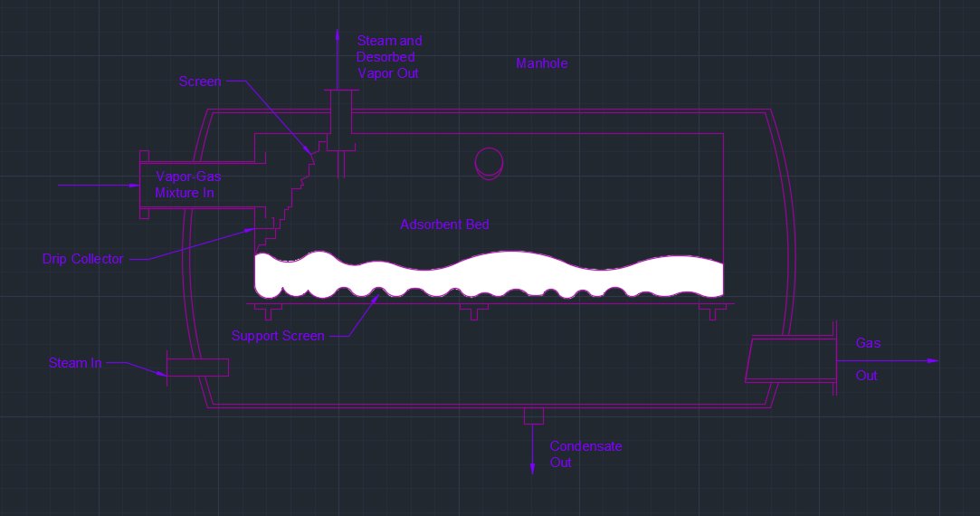
Task: Select the "Out" text below Gas
Action: click(x=866, y=376)
